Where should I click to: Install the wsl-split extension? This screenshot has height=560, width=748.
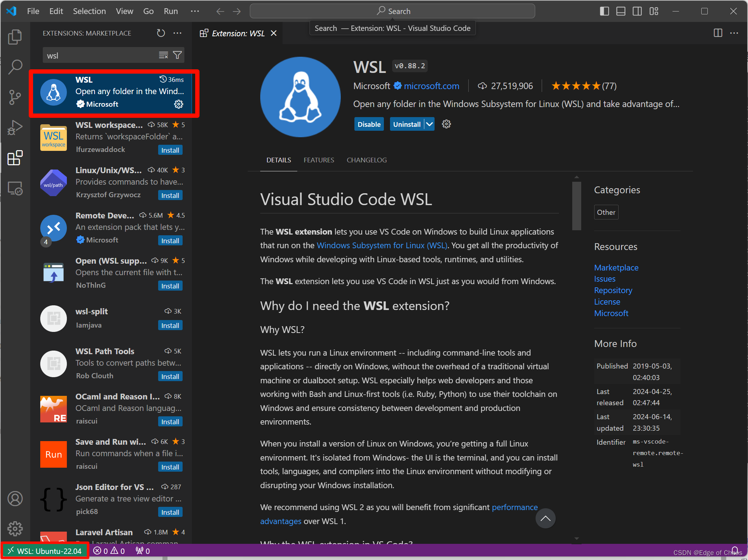pyautogui.click(x=170, y=325)
